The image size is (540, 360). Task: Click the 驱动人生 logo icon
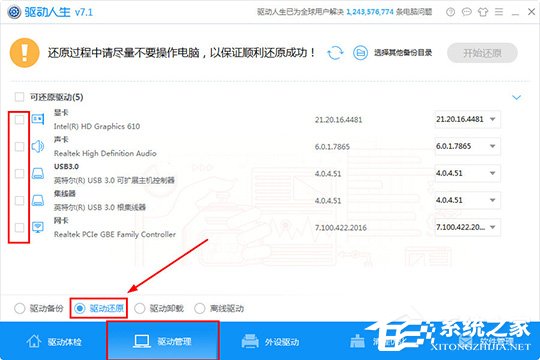point(14,12)
